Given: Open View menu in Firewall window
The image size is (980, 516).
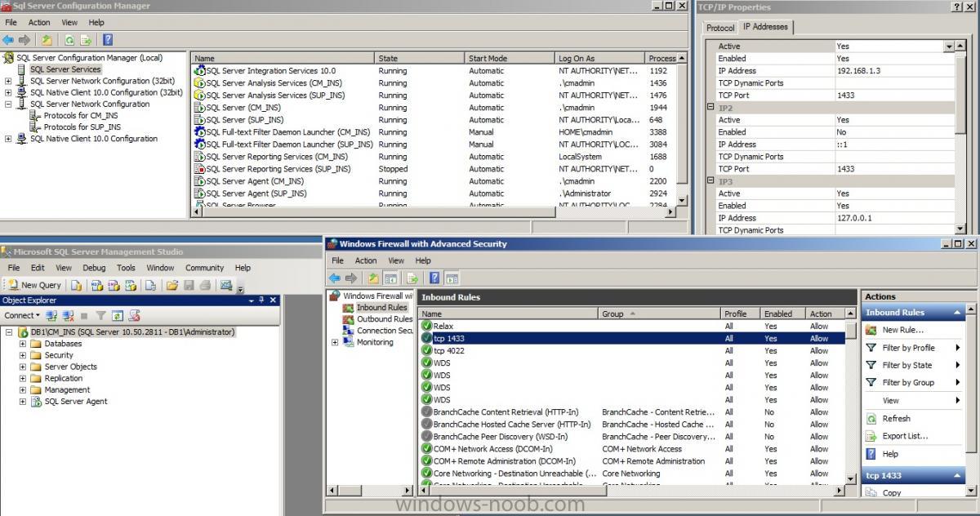Looking at the screenshot, I should coord(396,260).
